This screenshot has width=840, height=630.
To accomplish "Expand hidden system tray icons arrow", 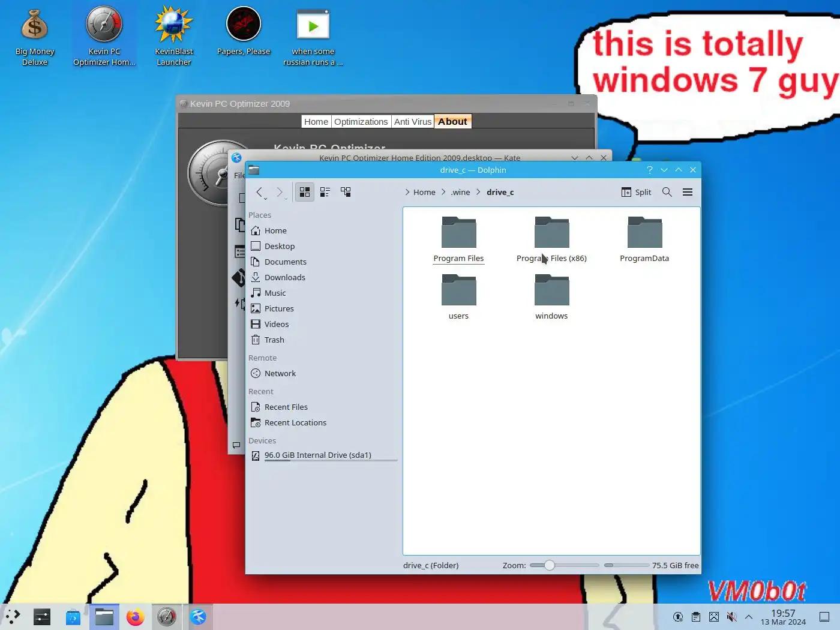I will click(x=749, y=617).
